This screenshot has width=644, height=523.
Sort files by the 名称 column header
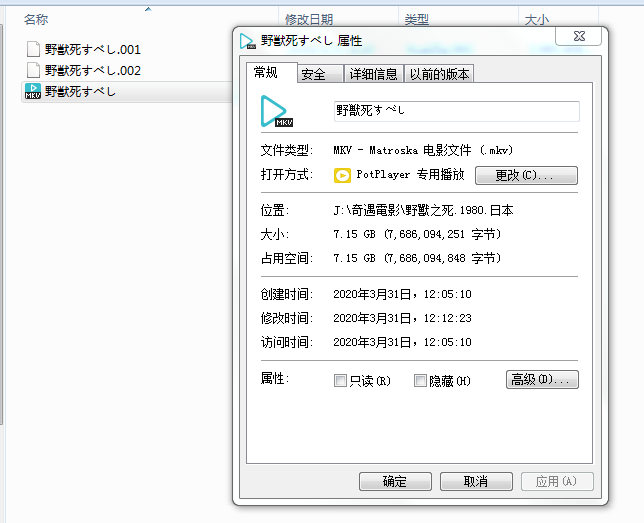[x=36, y=19]
